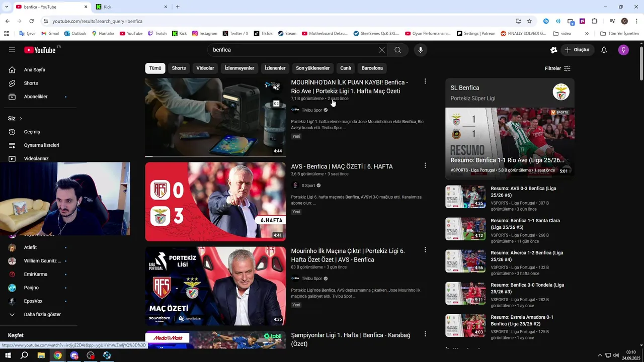Bookmark this page with the star icon
644x362 pixels.
coord(529,21)
